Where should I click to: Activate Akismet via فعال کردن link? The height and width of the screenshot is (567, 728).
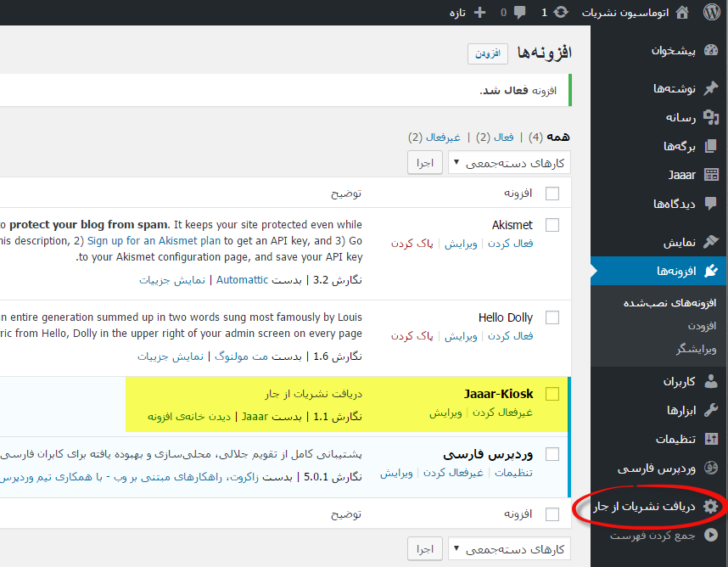click(x=510, y=243)
